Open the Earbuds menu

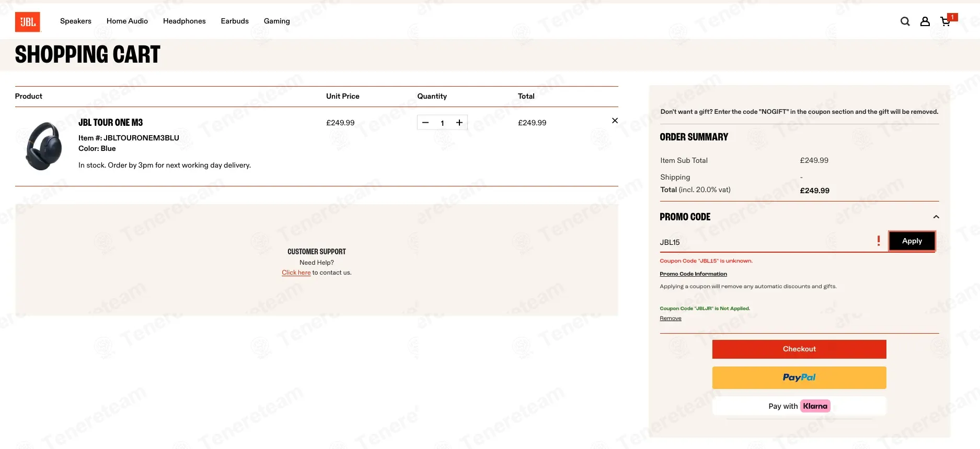[x=235, y=21]
